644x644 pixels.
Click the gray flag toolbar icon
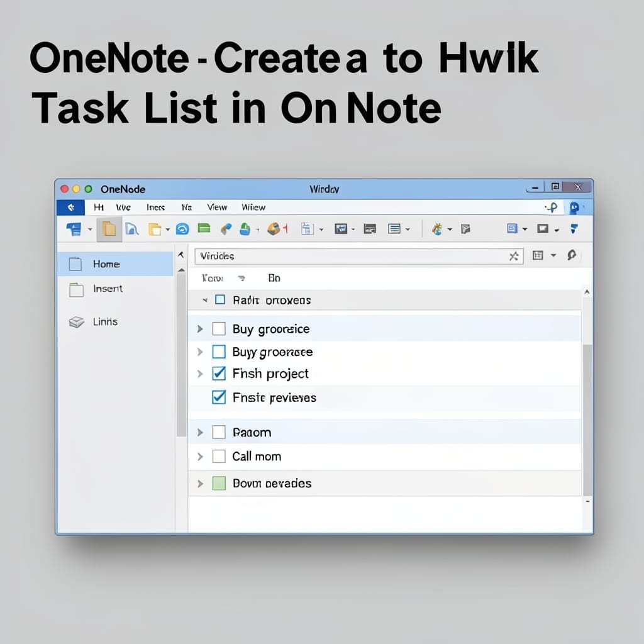465,229
